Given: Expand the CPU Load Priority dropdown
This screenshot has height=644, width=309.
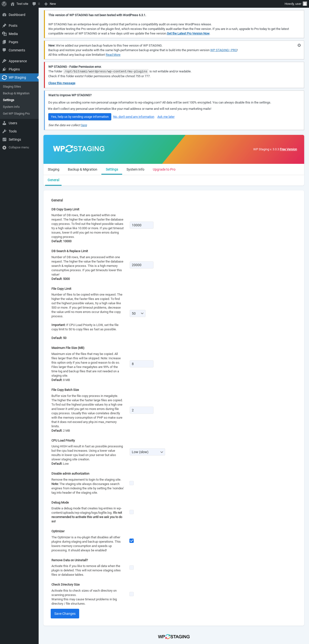Looking at the screenshot, I should pos(147,452).
